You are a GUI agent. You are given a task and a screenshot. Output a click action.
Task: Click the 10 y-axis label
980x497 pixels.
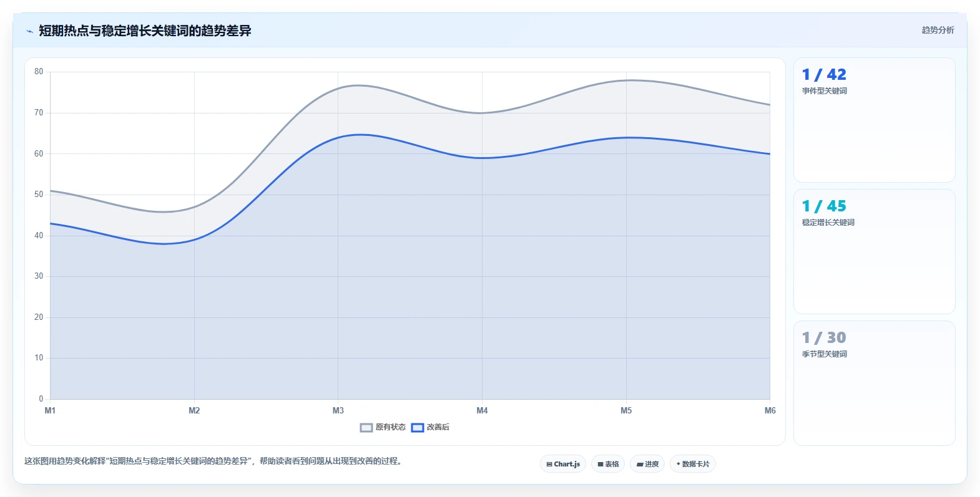[39, 358]
